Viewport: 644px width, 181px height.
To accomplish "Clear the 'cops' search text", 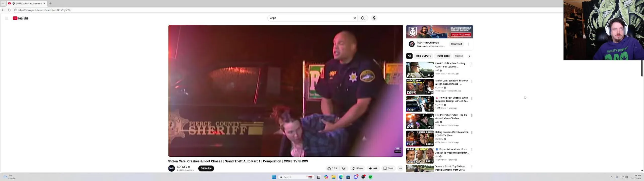I will pos(354,18).
